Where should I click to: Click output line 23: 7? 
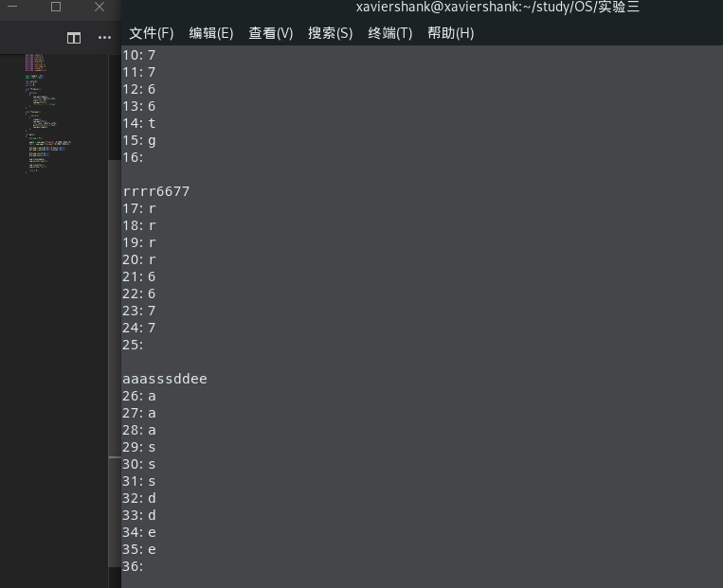point(138,312)
